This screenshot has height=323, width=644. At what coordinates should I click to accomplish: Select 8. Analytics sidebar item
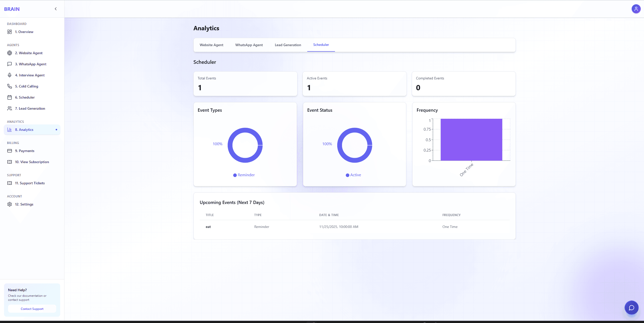point(32,130)
